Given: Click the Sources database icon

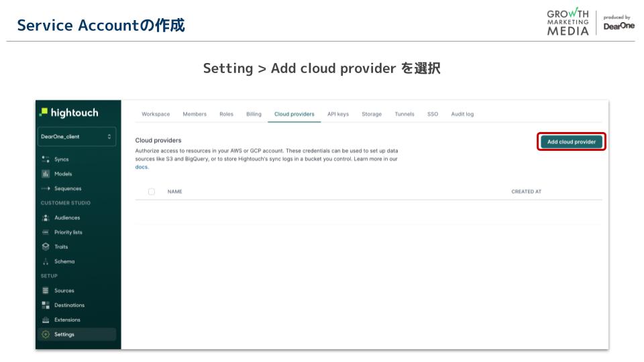Looking at the screenshot, I should coord(46,290).
